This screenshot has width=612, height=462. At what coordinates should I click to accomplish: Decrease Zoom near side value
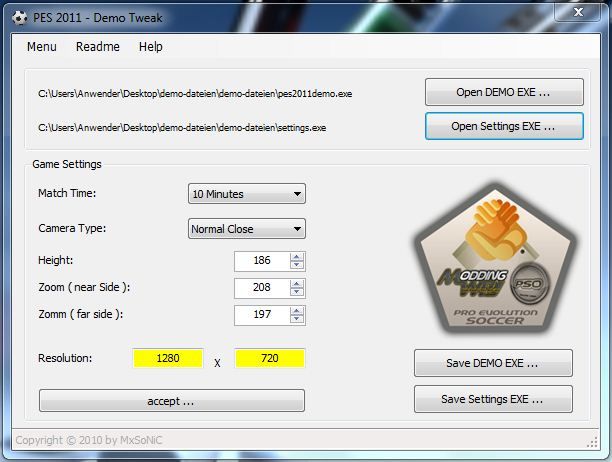pyautogui.click(x=297, y=293)
